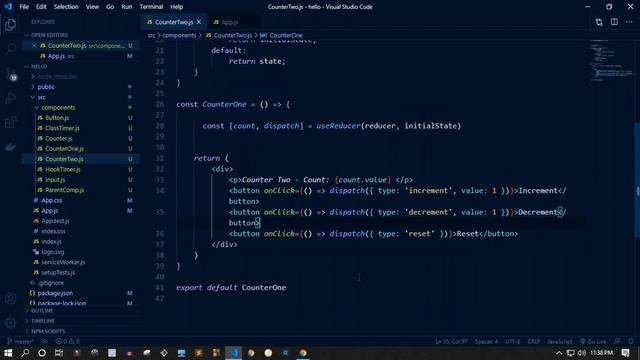Close CounterTwo.js in Open Editors list
The height and width of the screenshot is (360, 640).
pos(34,45)
